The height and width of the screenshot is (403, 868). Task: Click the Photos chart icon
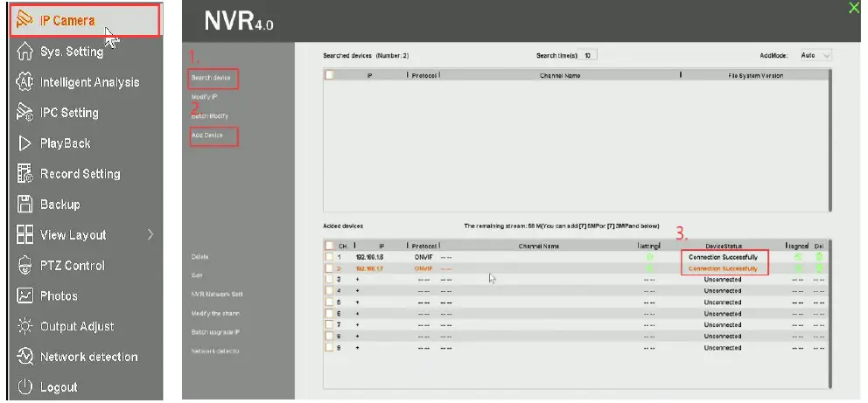point(24,295)
